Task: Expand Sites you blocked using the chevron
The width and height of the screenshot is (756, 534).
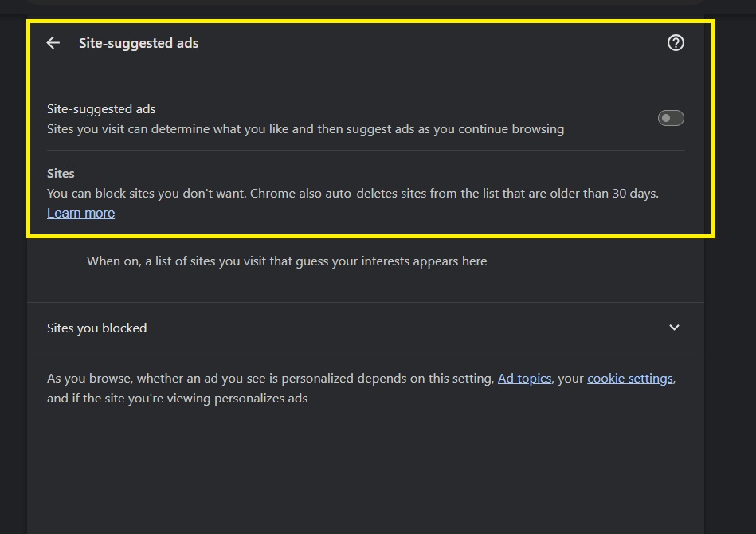Action: tap(674, 328)
